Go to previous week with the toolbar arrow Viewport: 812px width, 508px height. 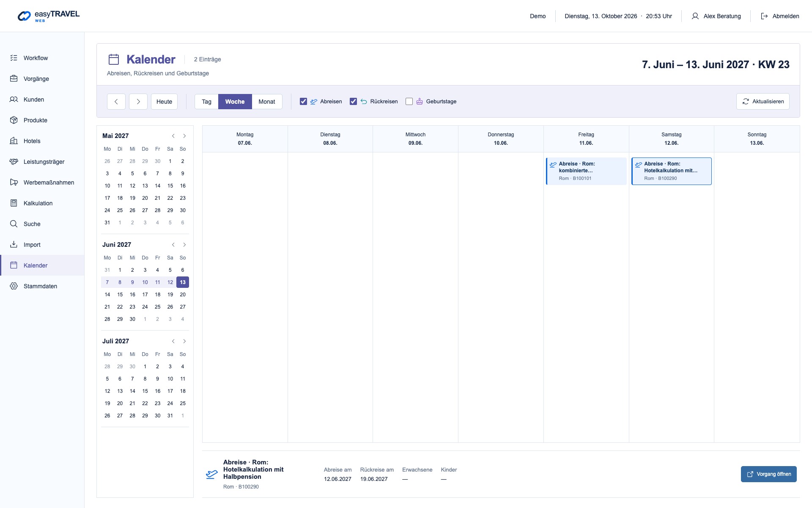[x=116, y=102]
